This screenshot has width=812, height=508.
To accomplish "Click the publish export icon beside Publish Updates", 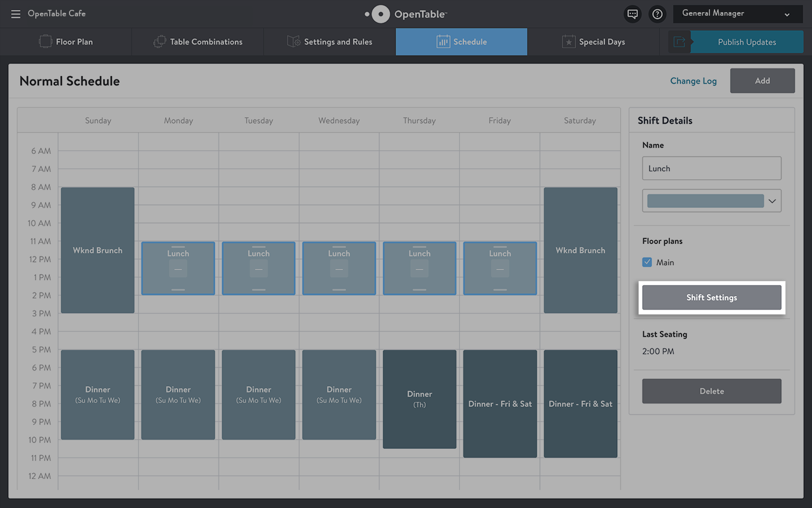I will point(679,42).
